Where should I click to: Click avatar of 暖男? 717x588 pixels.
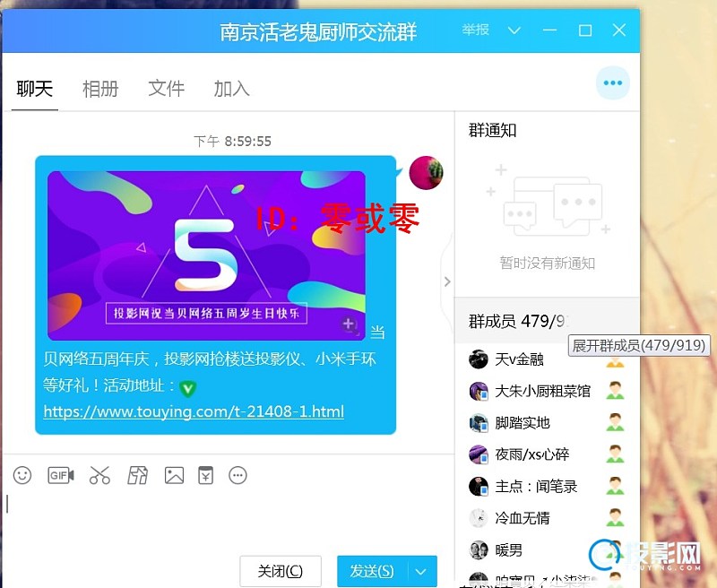[x=479, y=550]
